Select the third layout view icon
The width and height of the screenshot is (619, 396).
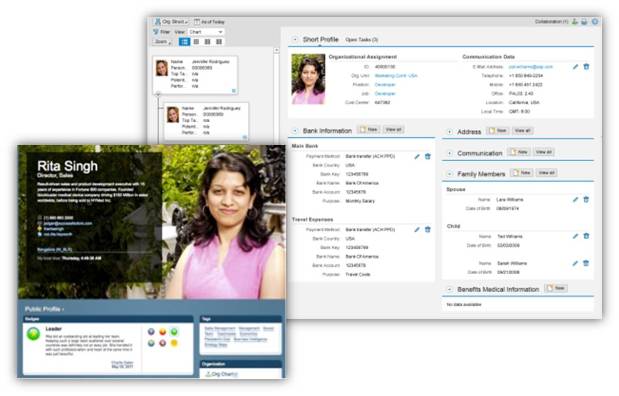207,41
